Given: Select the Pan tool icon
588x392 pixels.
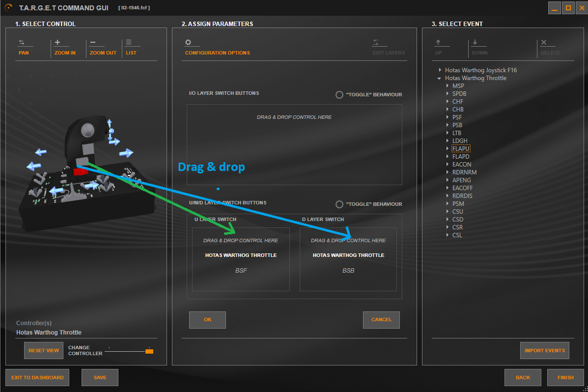Looking at the screenshot, I should click(x=22, y=42).
